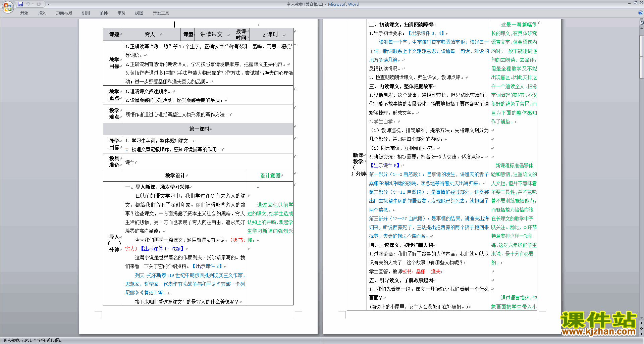Open the Select Browse Object round button
Screen dimensions: 644x344
(x=642, y=329)
